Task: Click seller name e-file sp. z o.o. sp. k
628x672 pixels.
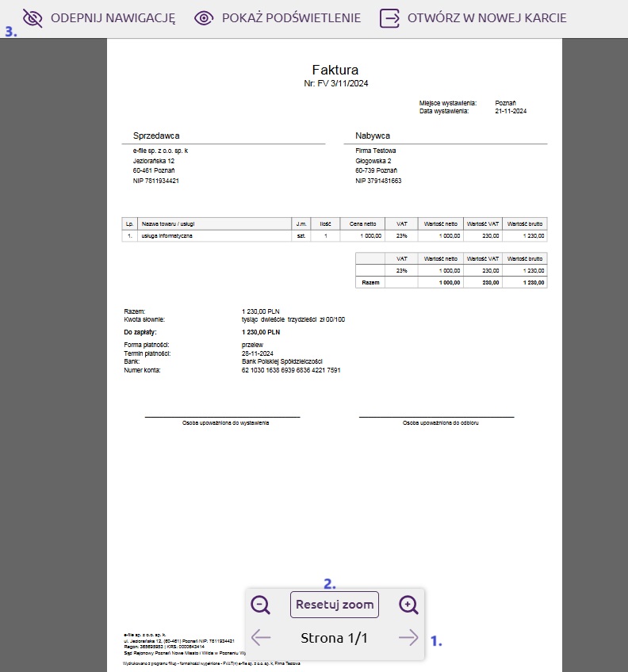Action: tap(160, 151)
